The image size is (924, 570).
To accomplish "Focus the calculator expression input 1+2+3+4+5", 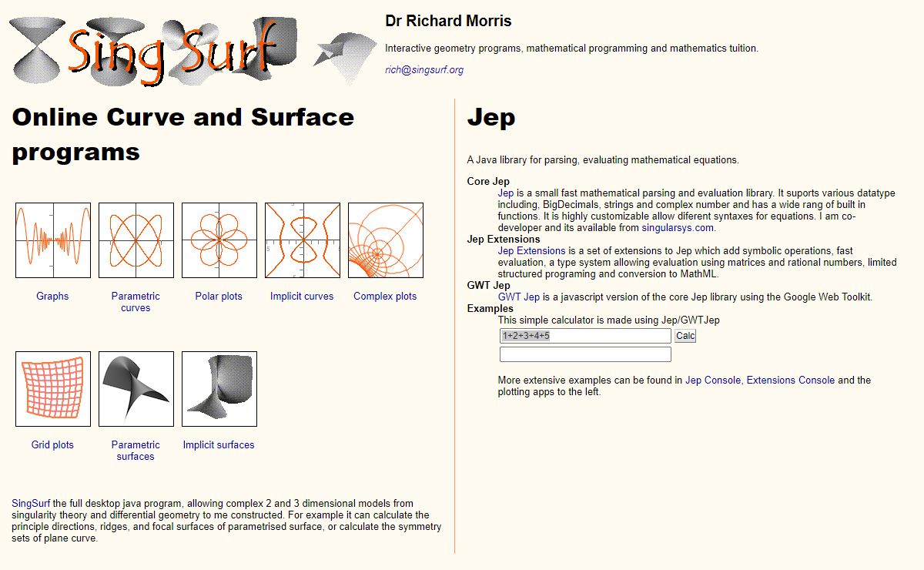I will (x=585, y=336).
